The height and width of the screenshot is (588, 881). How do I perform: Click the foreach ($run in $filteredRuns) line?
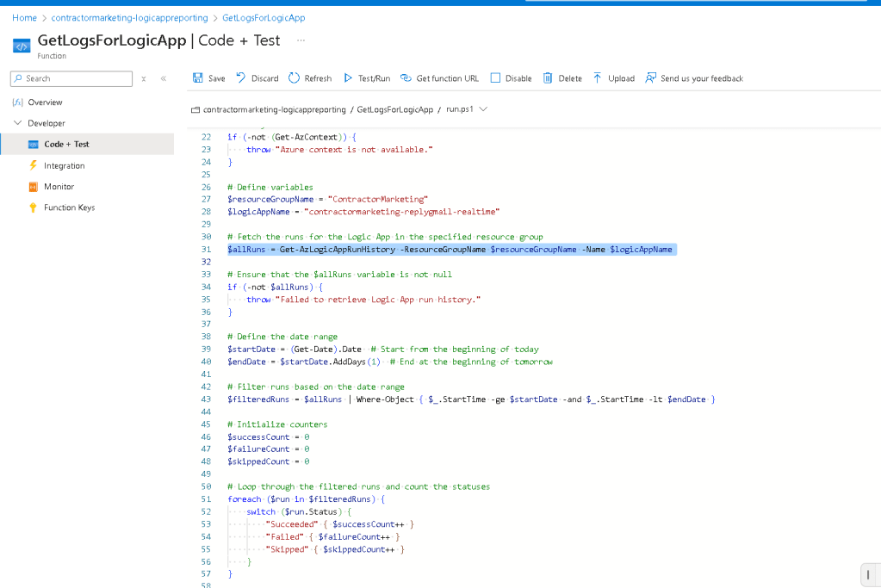point(307,499)
